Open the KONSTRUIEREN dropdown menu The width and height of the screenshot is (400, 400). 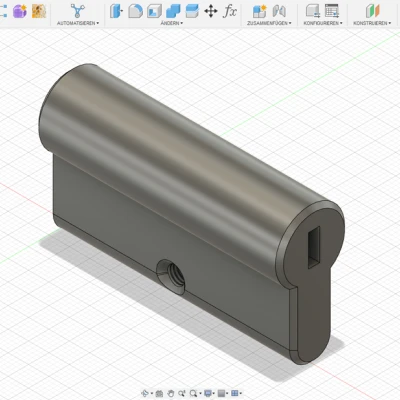pyautogui.click(x=372, y=23)
